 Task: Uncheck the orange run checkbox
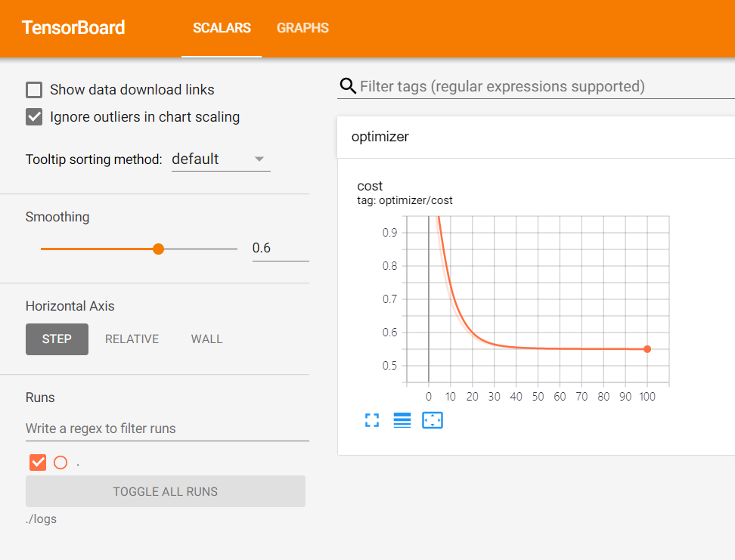(38, 463)
